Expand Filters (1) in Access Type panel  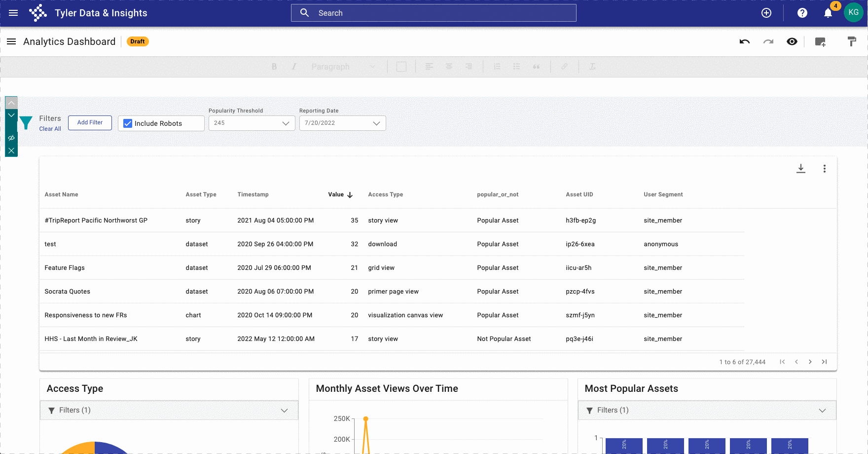pyautogui.click(x=169, y=411)
